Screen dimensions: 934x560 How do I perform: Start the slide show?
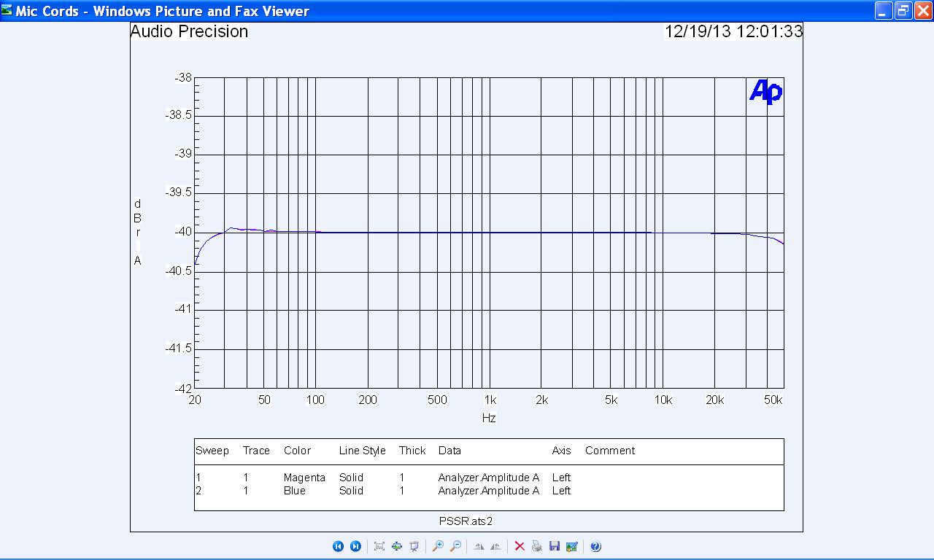(x=414, y=546)
